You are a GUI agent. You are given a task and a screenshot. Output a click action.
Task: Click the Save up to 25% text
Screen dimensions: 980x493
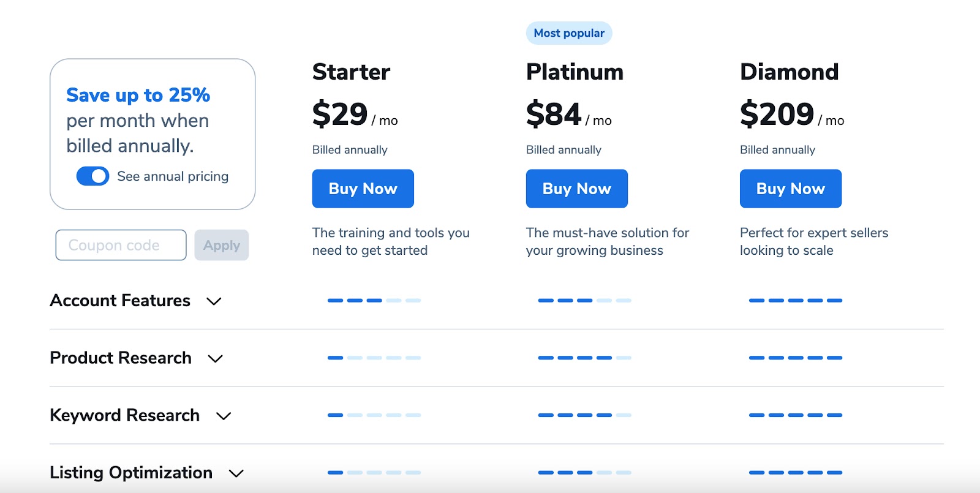[x=138, y=95]
